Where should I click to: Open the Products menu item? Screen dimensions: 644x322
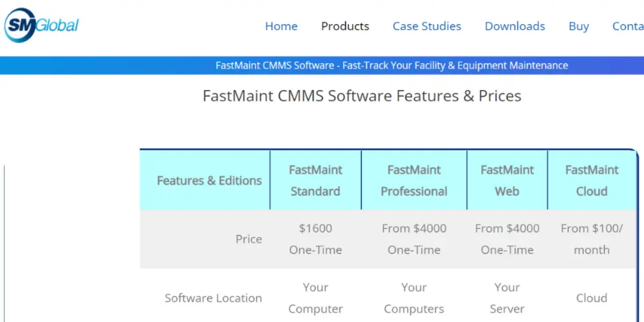tap(345, 26)
